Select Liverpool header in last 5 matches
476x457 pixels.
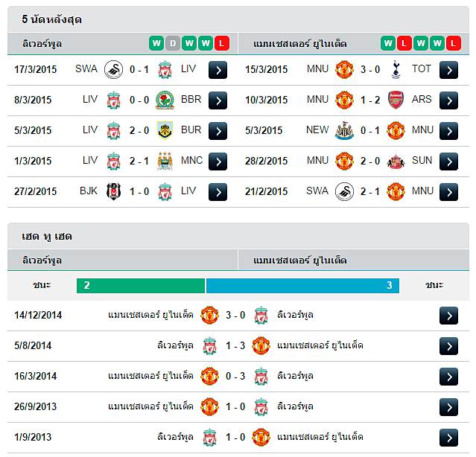[42, 44]
